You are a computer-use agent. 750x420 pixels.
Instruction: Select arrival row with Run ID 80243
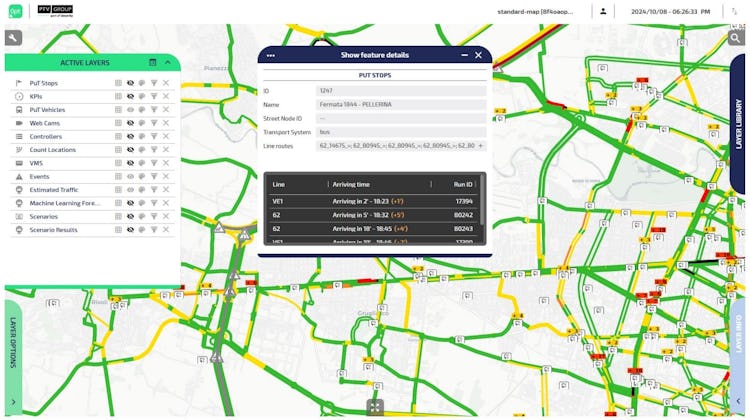[x=373, y=229]
